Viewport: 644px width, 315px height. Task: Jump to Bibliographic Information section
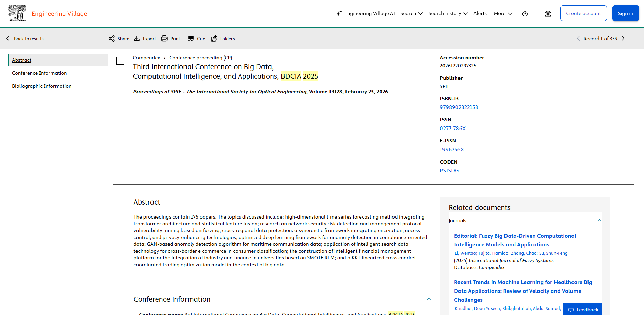[42, 86]
